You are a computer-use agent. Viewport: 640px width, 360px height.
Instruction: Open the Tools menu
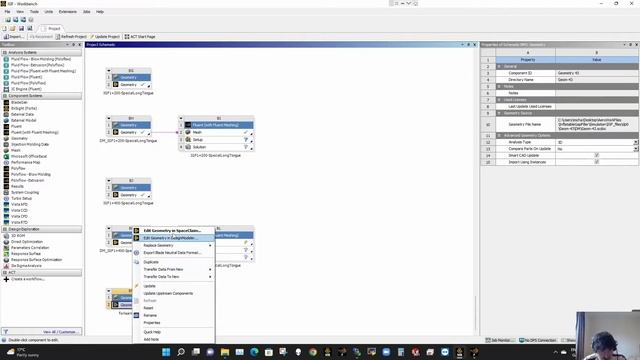[34, 12]
